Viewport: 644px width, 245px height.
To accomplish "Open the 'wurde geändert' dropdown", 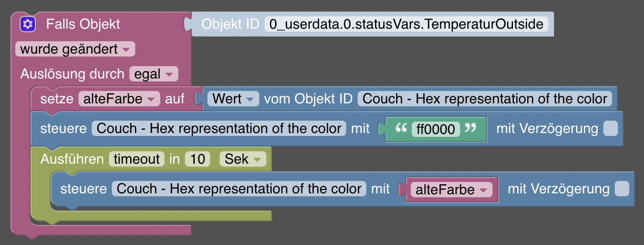I will 75,49.
